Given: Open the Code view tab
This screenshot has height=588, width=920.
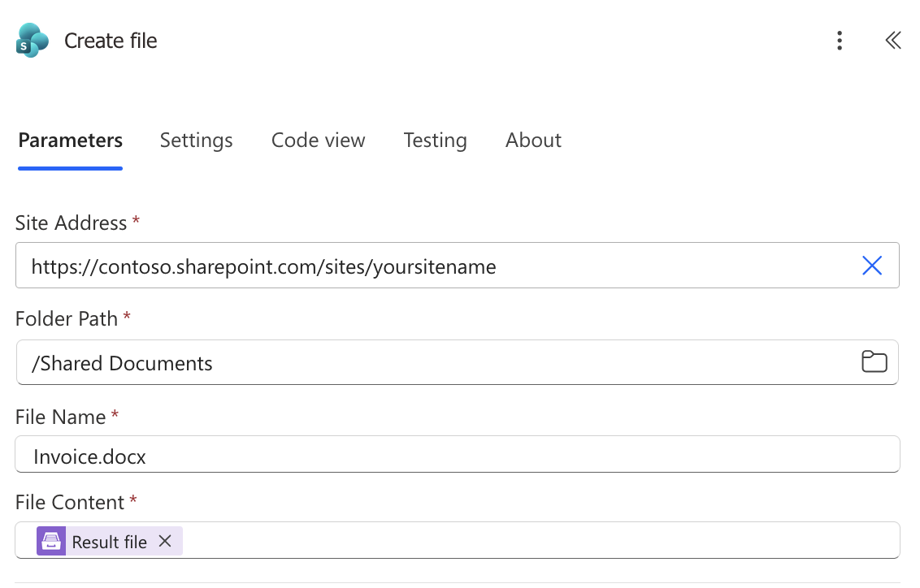Looking at the screenshot, I should click(x=318, y=140).
